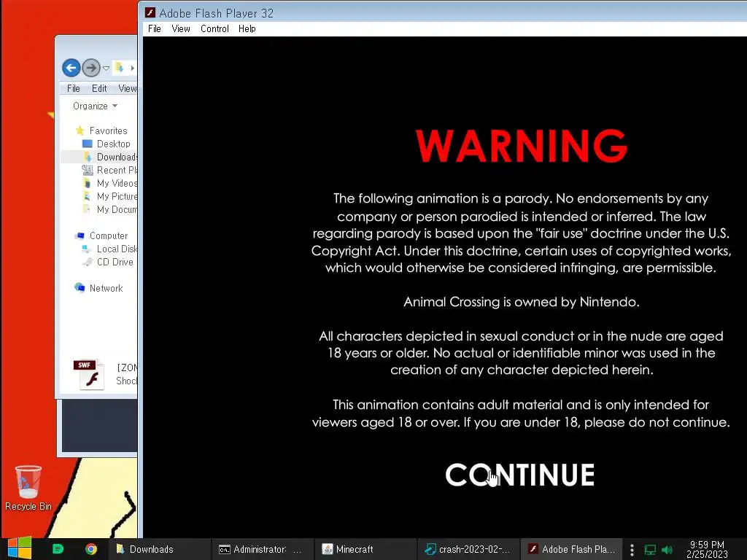Screen dimensions: 747x560
Task: Select Downloads in the navigation pane
Action: point(117,157)
